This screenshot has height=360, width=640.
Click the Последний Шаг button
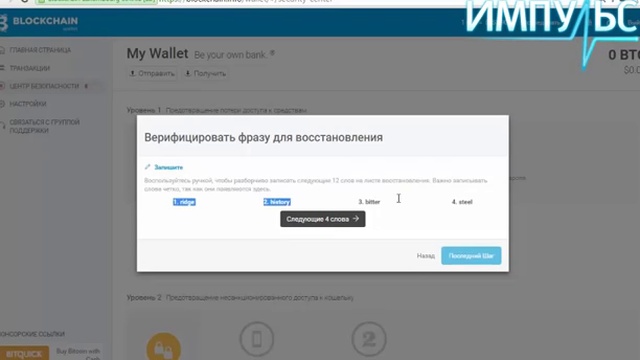[471, 256]
